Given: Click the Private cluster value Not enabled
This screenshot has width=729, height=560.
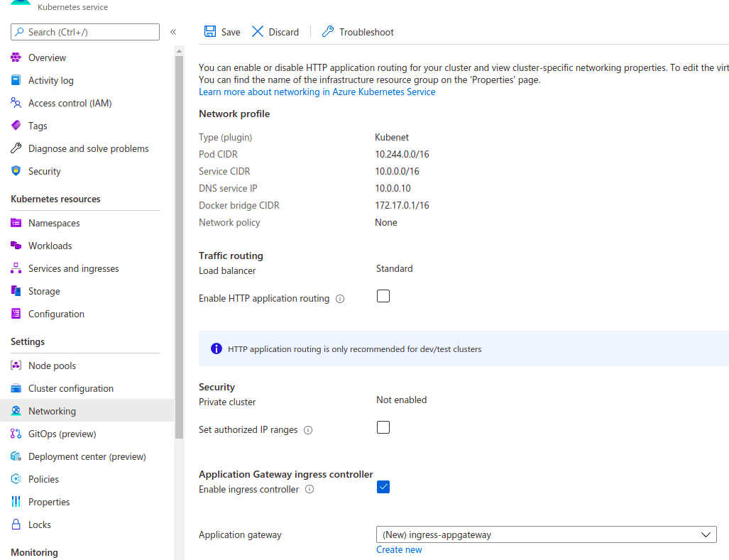Looking at the screenshot, I should coord(401,400).
